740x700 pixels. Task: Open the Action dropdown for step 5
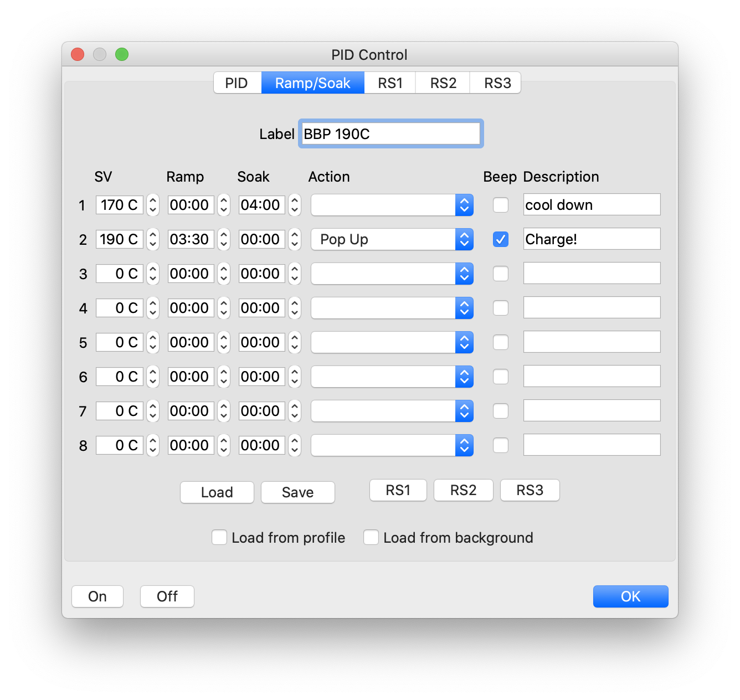[392, 342]
